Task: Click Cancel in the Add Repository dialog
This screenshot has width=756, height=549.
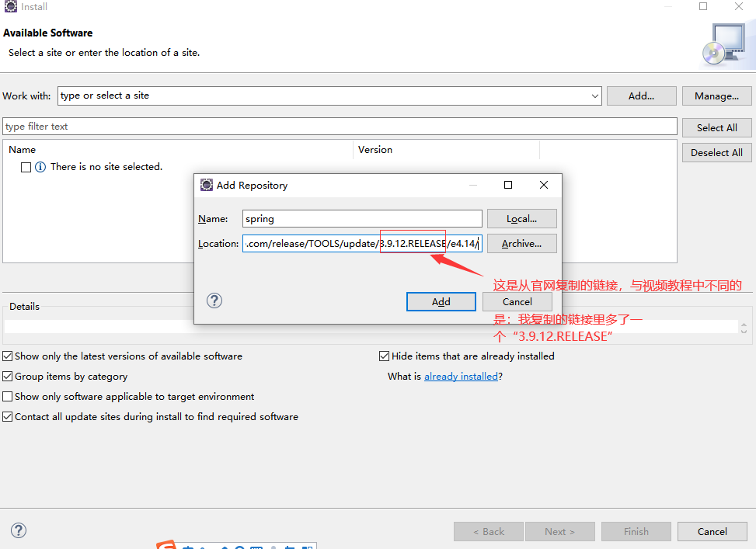Action: (517, 302)
